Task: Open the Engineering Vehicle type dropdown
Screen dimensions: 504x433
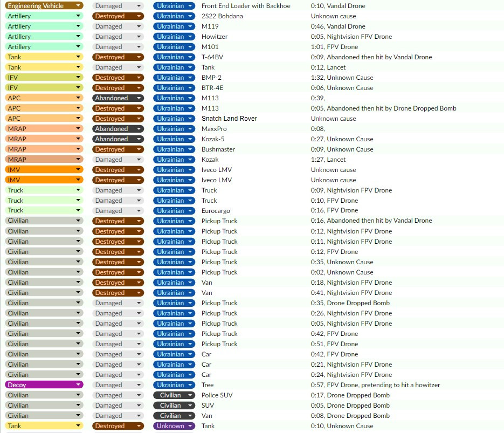Action: [x=44, y=6]
